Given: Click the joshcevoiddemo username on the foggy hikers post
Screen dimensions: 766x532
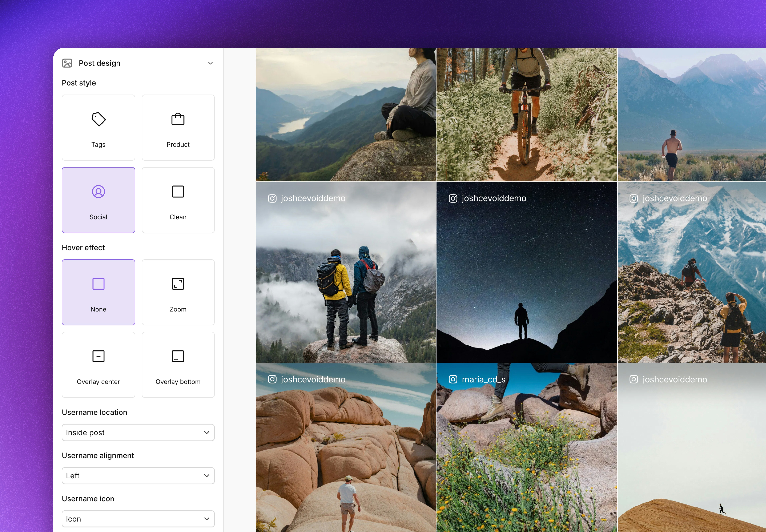Looking at the screenshot, I should pos(313,198).
